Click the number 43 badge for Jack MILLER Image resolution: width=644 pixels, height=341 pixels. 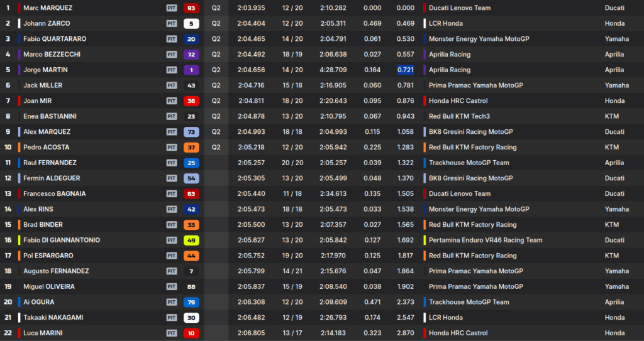191,85
